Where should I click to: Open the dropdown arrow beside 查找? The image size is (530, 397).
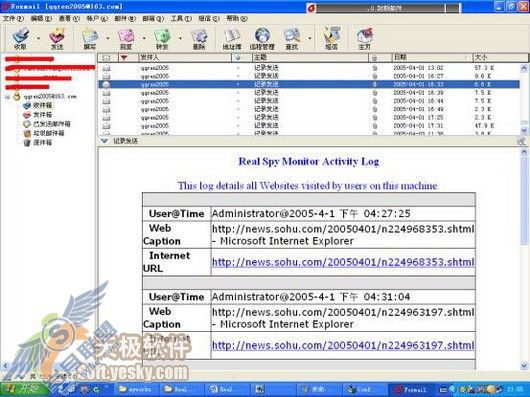(x=310, y=38)
